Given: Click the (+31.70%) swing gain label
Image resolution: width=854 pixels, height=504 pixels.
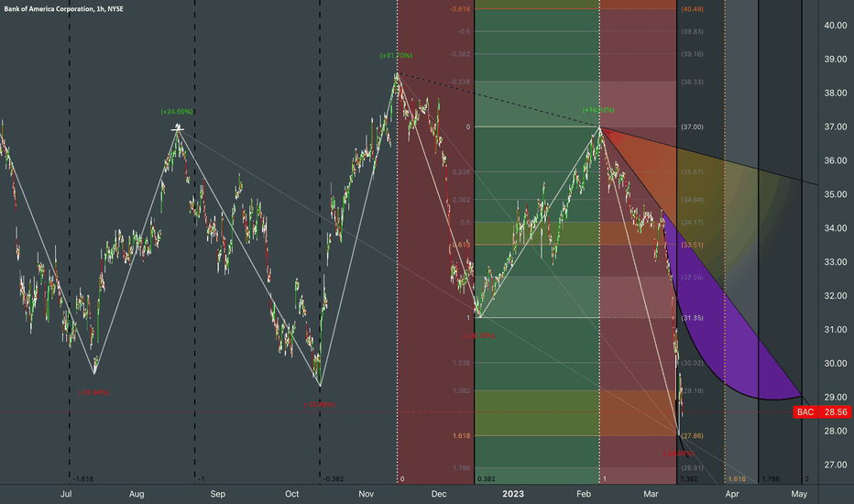Looking at the screenshot, I should [x=396, y=56].
